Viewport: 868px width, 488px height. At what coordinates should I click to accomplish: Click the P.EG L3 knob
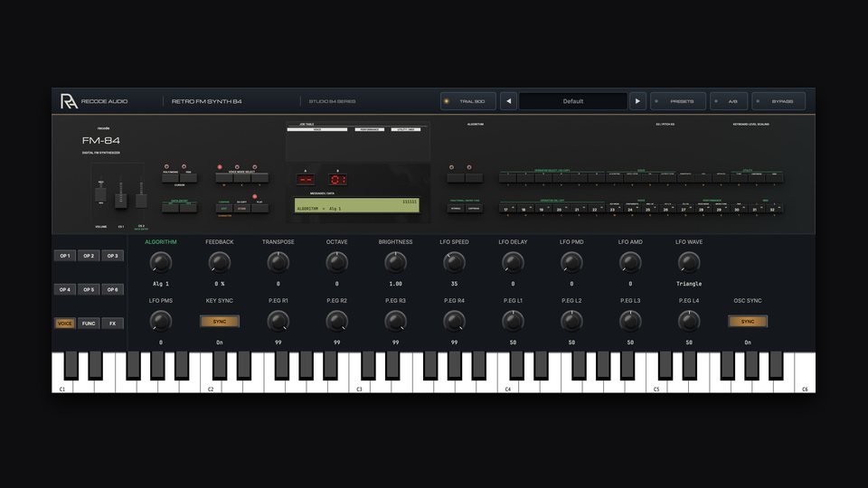click(x=630, y=321)
